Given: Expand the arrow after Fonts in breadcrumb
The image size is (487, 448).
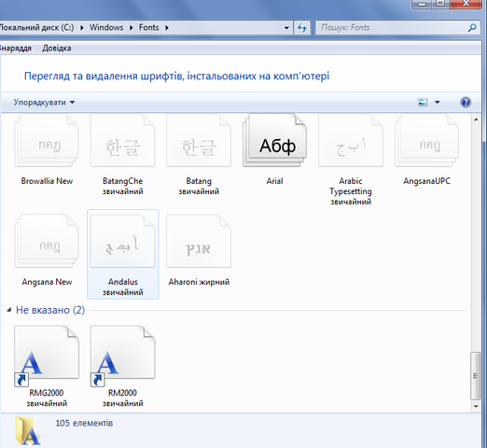Looking at the screenshot, I should click(167, 28).
